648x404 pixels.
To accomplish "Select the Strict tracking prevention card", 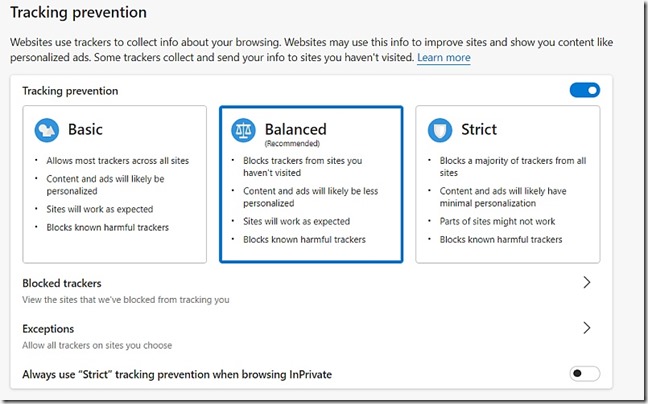I will pos(507,184).
